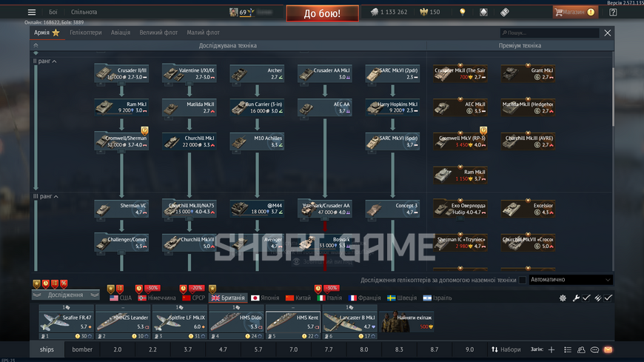The image size is (644, 362).
Task: Toggle helicopter research via ground vehicles checkbox
Action: click(523, 280)
